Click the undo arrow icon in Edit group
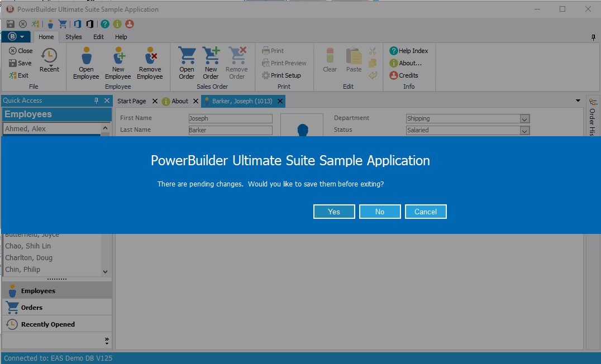This screenshot has width=601, height=364. (x=373, y=75)
